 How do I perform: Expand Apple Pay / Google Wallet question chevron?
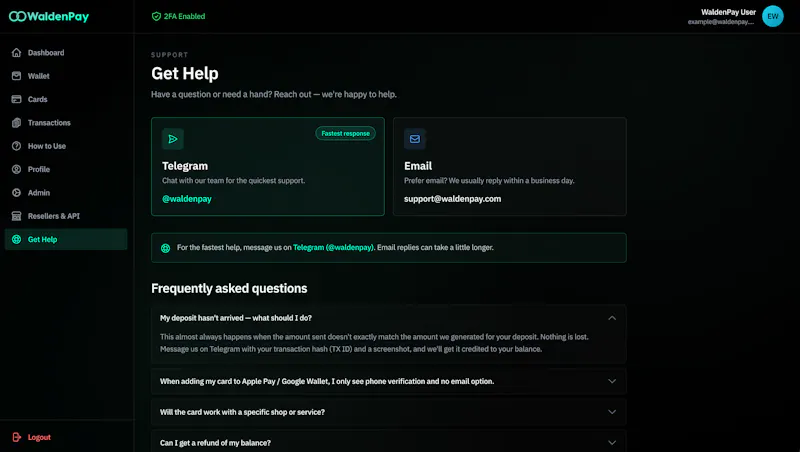612,381
